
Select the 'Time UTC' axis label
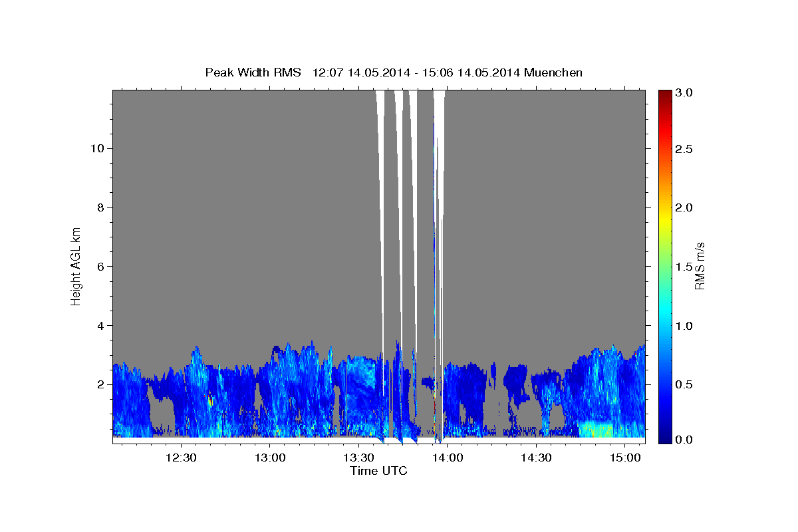[378, 471]
